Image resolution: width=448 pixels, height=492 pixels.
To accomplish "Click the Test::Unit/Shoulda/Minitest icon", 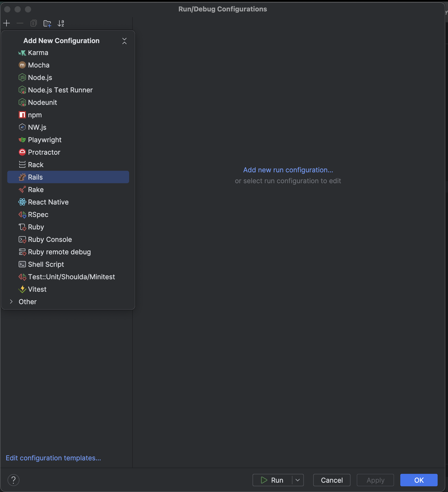I will pos(22,277).
